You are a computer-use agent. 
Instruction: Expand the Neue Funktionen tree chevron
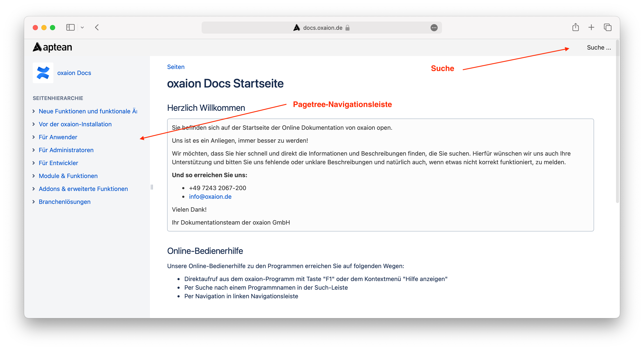point(34,111)
